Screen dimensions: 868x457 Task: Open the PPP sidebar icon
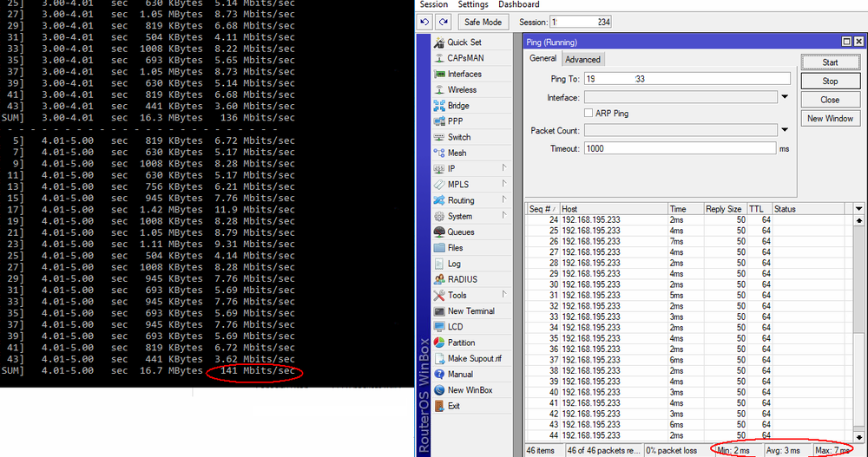click(439, 121)
